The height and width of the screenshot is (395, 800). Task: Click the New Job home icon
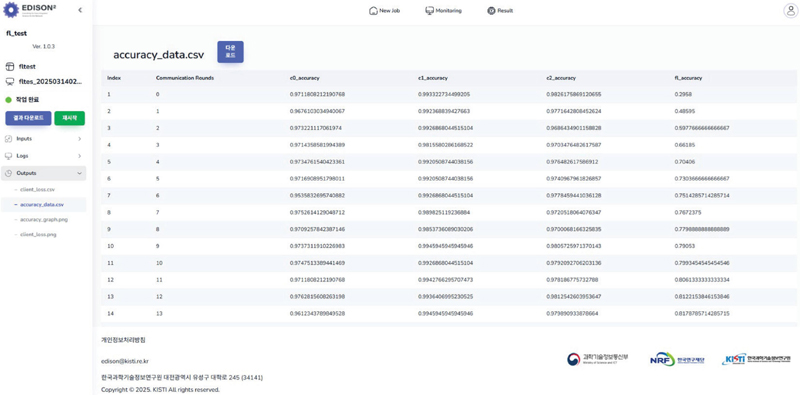(373, 11)
